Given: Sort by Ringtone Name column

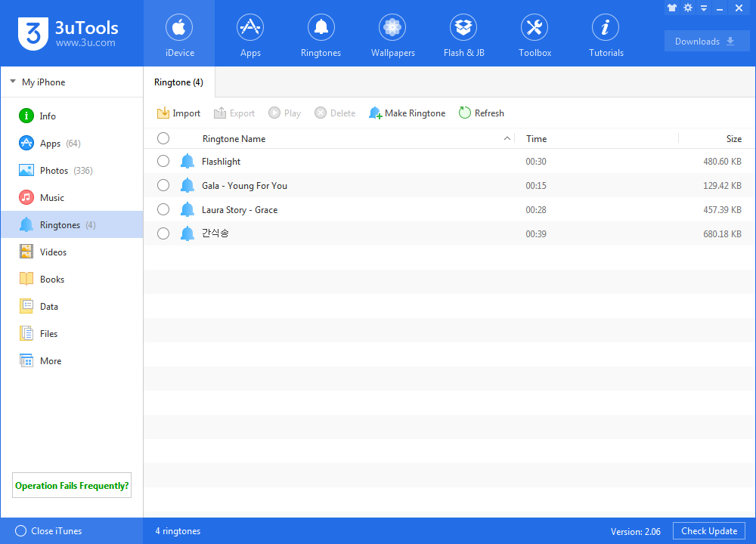Looking at the screenshot, I should click(x=234, y=139).
